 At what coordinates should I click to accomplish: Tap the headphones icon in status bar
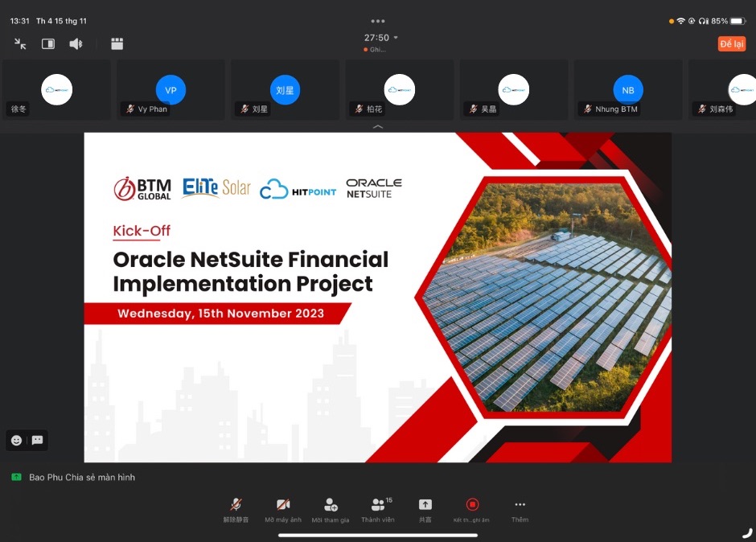tap(704, 21)
